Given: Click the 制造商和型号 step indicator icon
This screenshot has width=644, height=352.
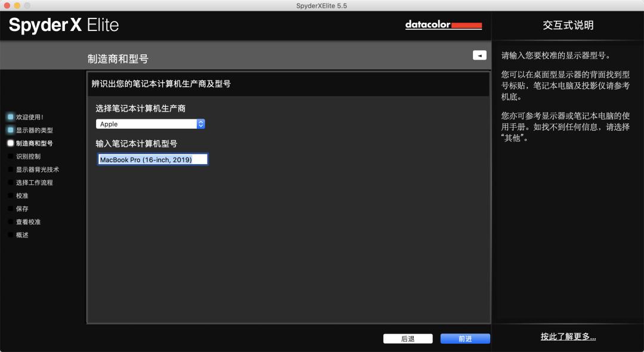Looking at the screenshot, I should click(x=11, y=143).
